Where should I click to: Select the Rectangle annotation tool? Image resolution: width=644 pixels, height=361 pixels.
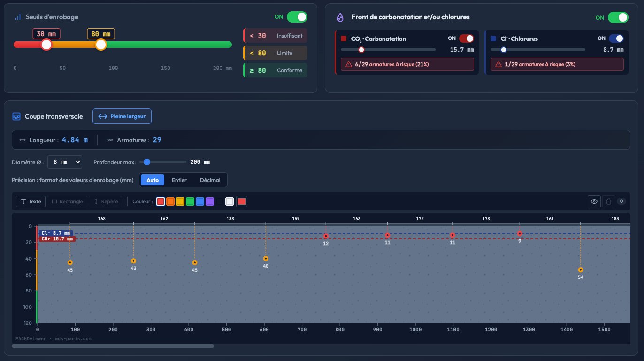67,201
